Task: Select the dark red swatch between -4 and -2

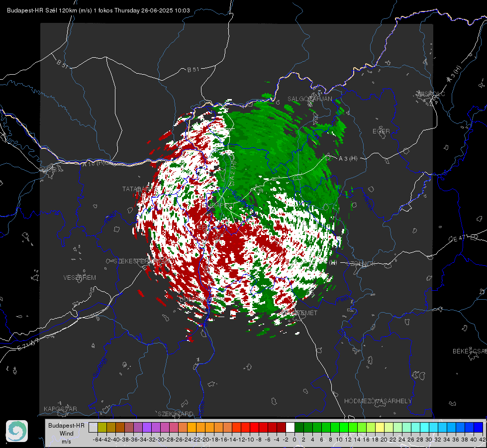Action: pos(281,428)
